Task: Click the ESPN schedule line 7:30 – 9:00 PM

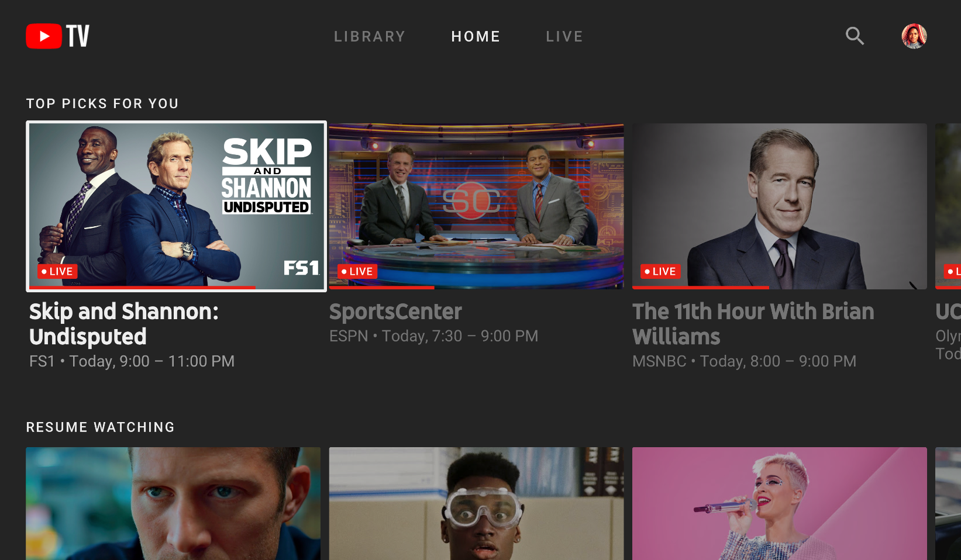Action: pyautogui.click(x=433, y=336)
